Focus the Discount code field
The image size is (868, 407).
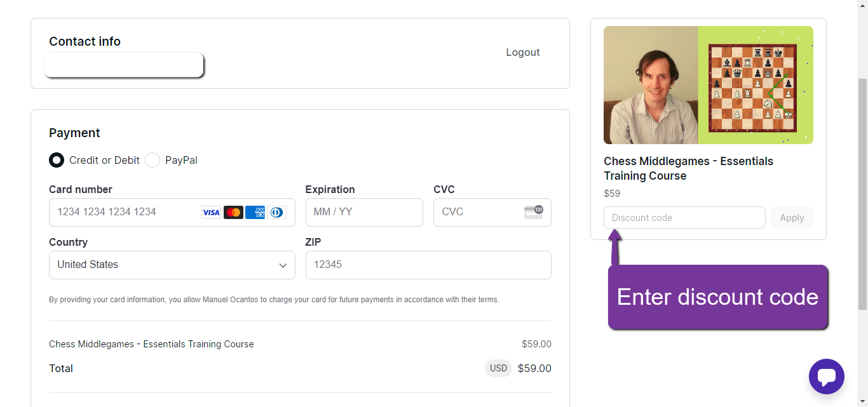click(x=684, y=218)
